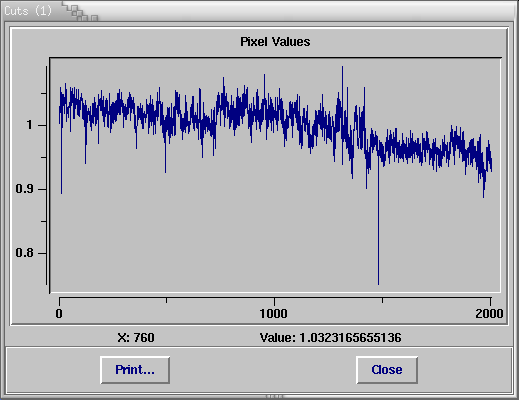This screenshot has height=400, width=519.
Task: Click the 1 label on the y-axis
Action: pos(30,125)
